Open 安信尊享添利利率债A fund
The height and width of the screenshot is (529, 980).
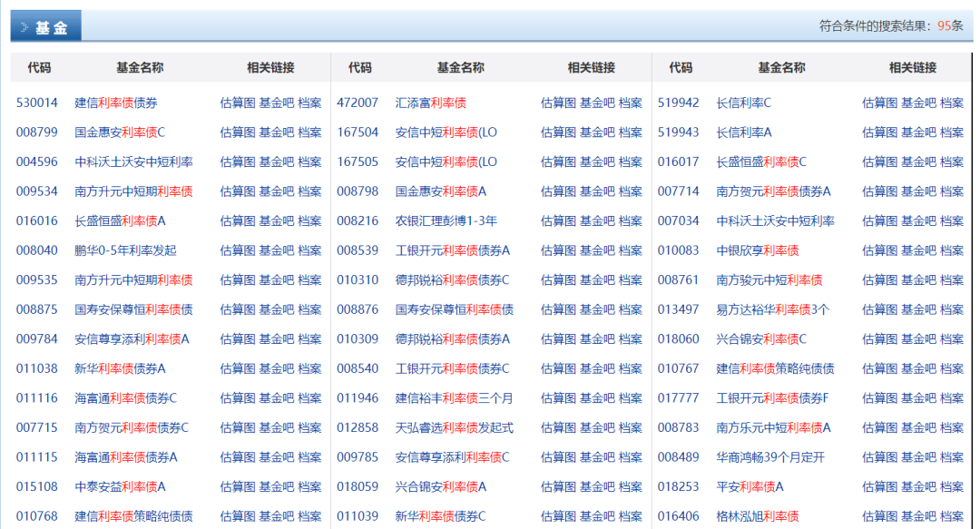tap(132, 339)
